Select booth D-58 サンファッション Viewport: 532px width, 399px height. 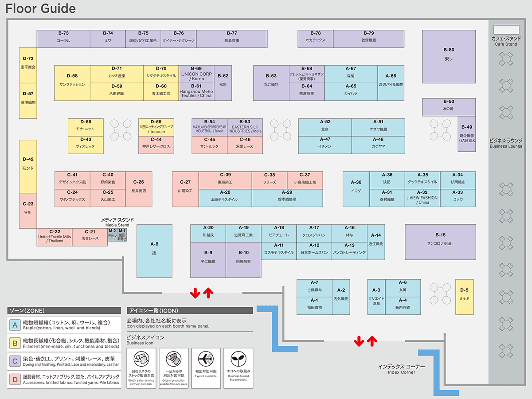72,83
